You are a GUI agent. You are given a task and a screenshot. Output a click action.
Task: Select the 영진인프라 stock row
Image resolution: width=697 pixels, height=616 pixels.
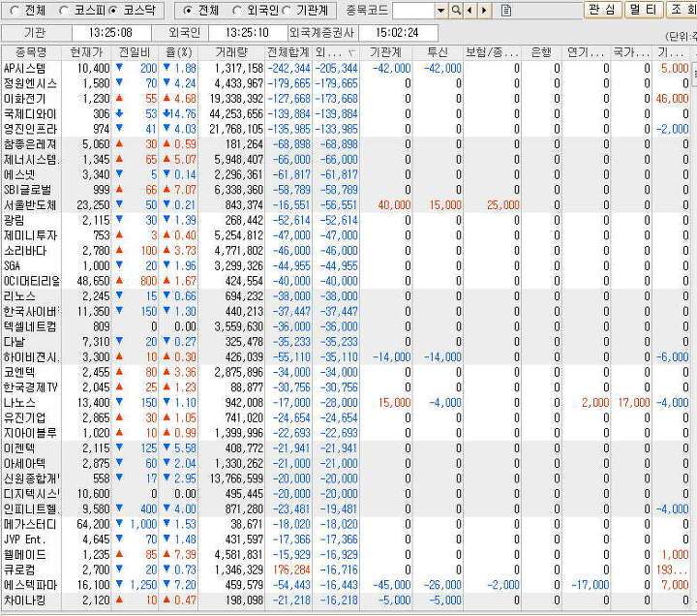click(347, 129)
